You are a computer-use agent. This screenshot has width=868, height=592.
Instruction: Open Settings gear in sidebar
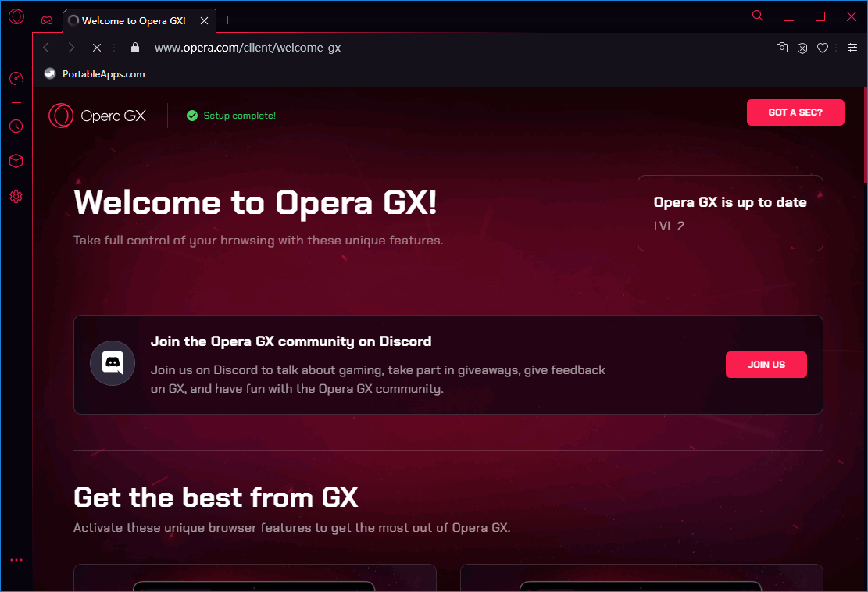coord(16,196)
